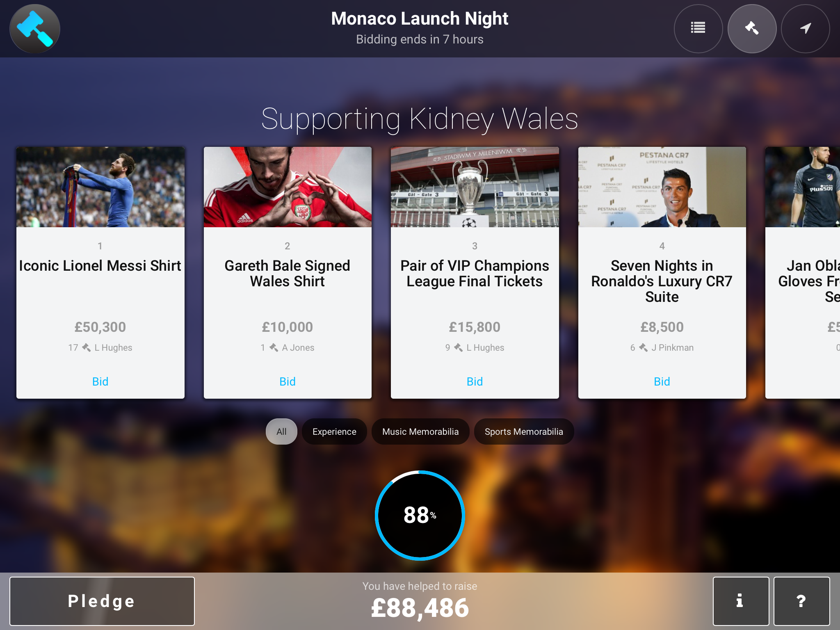Tap the 88% progress circle

(x=420, y=515)
